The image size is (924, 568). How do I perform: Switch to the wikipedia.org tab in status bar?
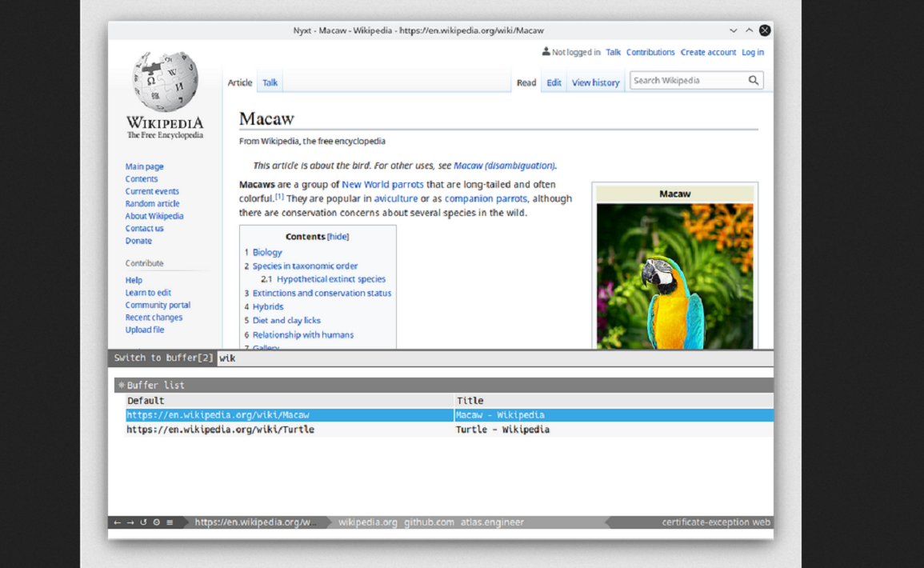tap(367, 522)
